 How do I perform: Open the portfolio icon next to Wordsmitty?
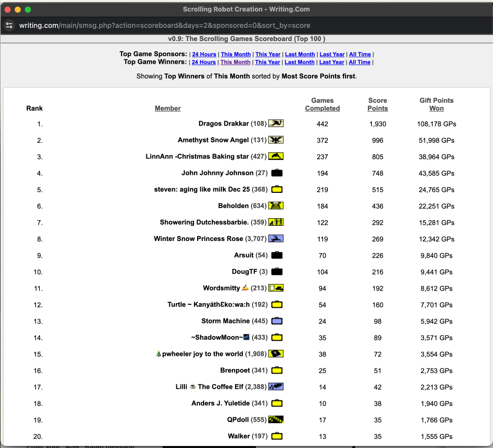point(276,288)
